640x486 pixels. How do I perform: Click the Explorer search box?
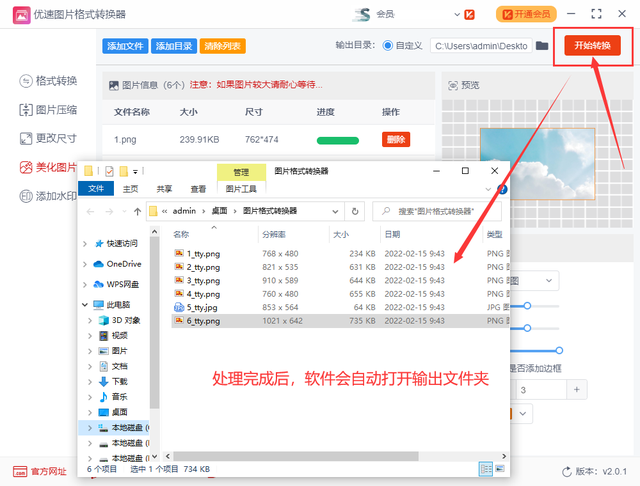click(437, 211)
